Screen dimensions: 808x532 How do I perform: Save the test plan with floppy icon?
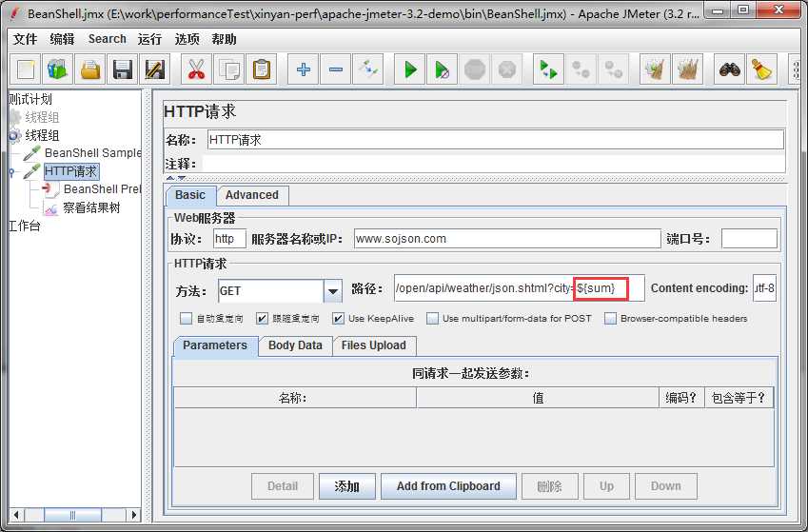point(123,69)
